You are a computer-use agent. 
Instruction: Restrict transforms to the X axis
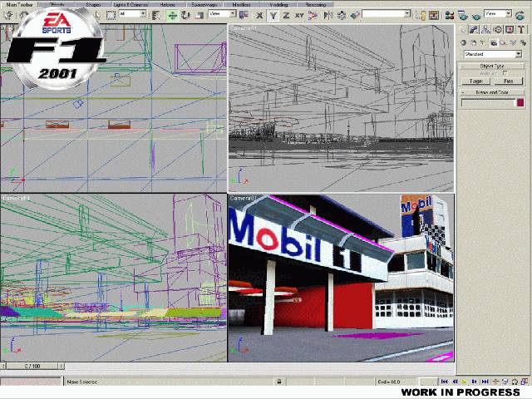(x=259, y=14)
